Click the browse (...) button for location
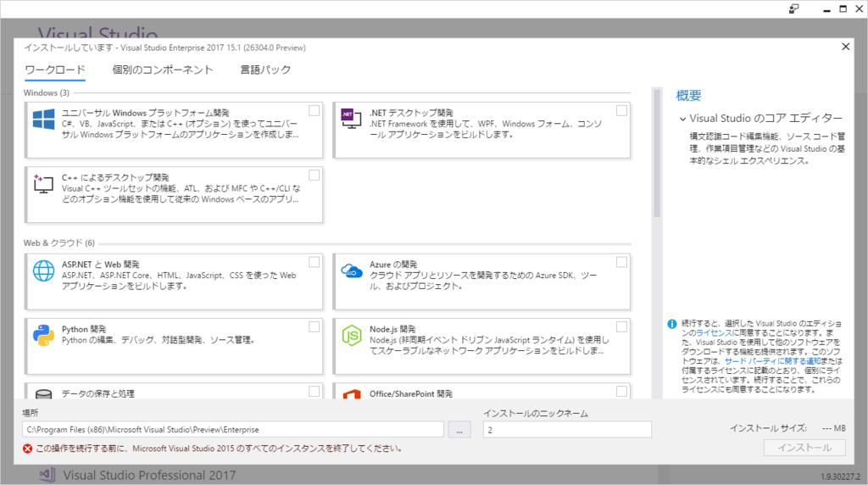 coord(459,430)
